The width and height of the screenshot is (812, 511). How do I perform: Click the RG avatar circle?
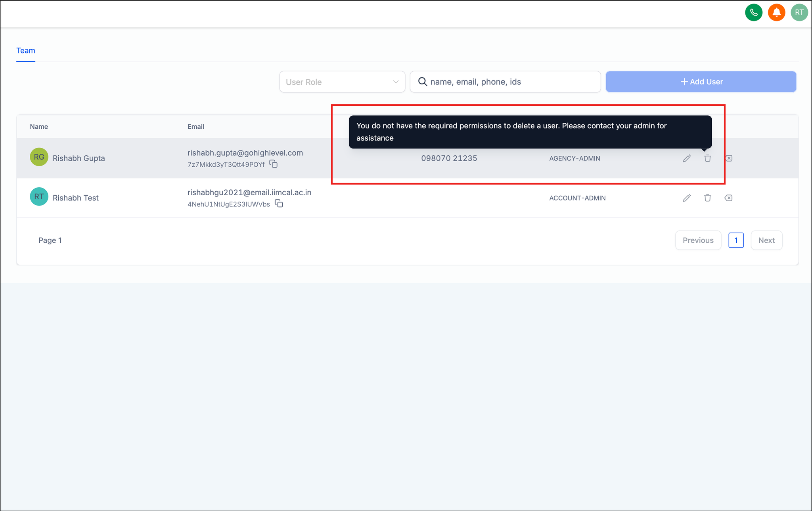pyautogui.click(x=39, y=157)
